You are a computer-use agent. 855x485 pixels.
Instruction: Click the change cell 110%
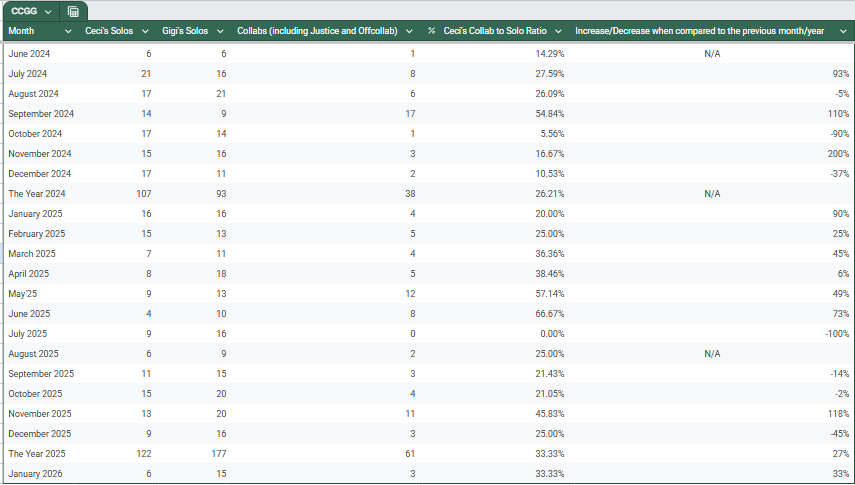coord(838,113)
